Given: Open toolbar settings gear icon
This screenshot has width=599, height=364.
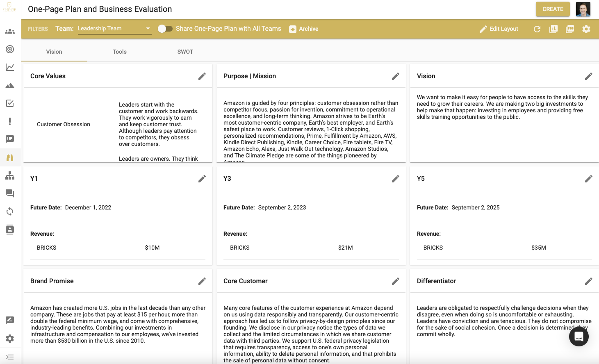Looking at the screenshot, I should tap(586, 29).
